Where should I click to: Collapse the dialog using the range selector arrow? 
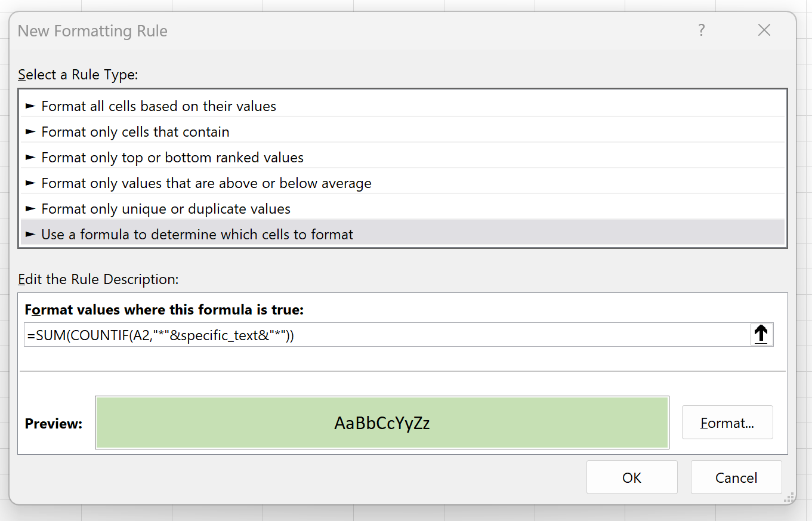pos(761,334)
